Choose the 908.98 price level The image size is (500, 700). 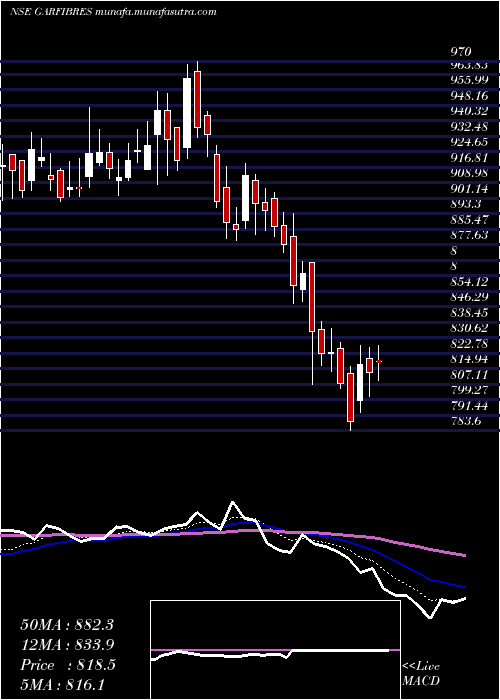pos(469,173)
